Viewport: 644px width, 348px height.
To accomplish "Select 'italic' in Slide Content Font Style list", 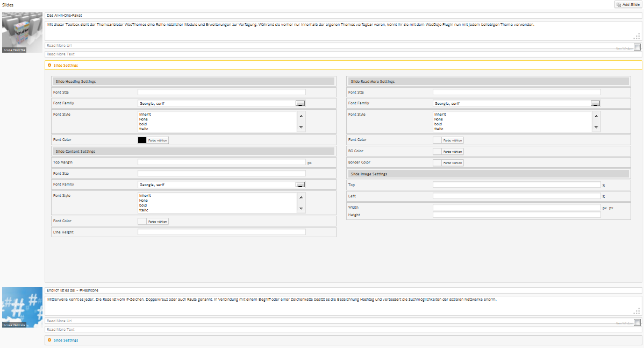I will pyautogui.click(x=145, y=210).
